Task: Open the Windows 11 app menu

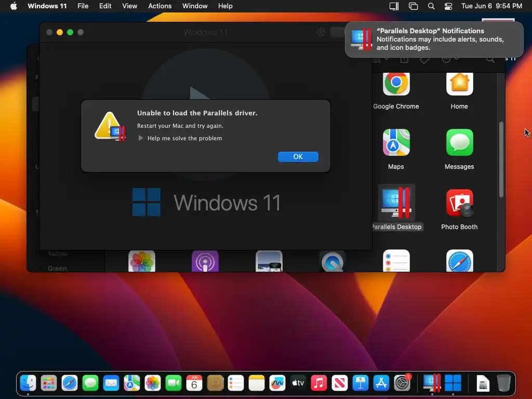Action: pos(47,6)
